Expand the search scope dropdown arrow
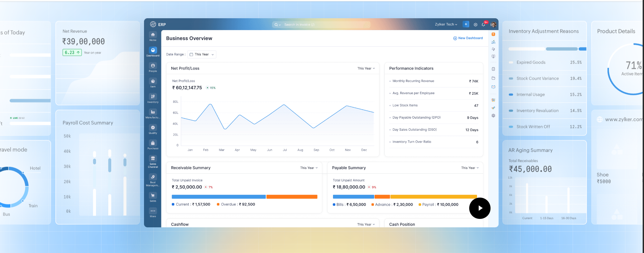 coord(280,25)
